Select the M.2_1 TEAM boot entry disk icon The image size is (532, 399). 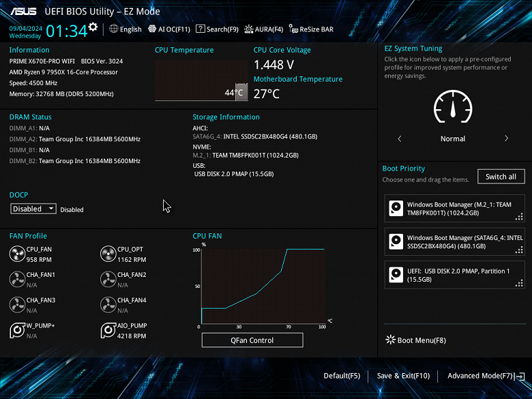(x=396, y=208)
